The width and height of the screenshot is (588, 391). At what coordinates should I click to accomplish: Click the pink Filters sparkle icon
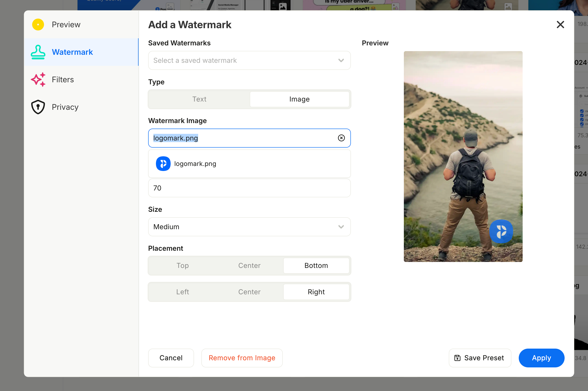coord(38,80)
